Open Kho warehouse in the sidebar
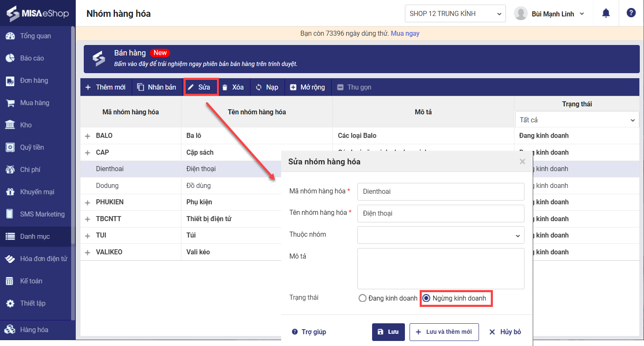The image size is (644, 346). pyautogui.click(x=26, y=125)
